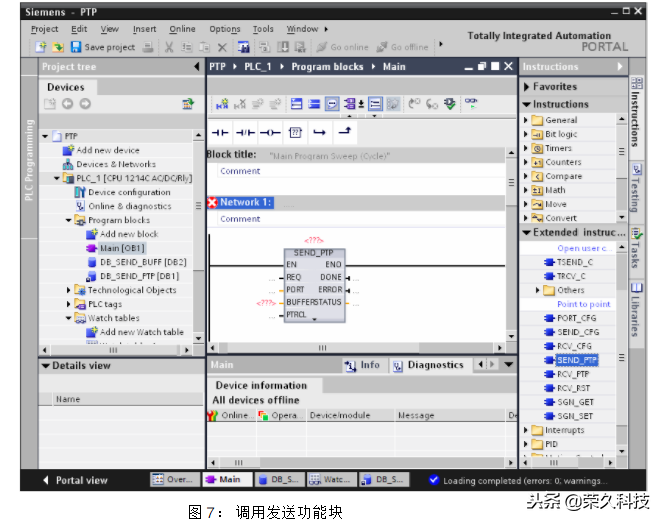Screen dimensions: 664x524
Task: Click the Delete X icon in the toolbar
Action: [x=222, y=47]
